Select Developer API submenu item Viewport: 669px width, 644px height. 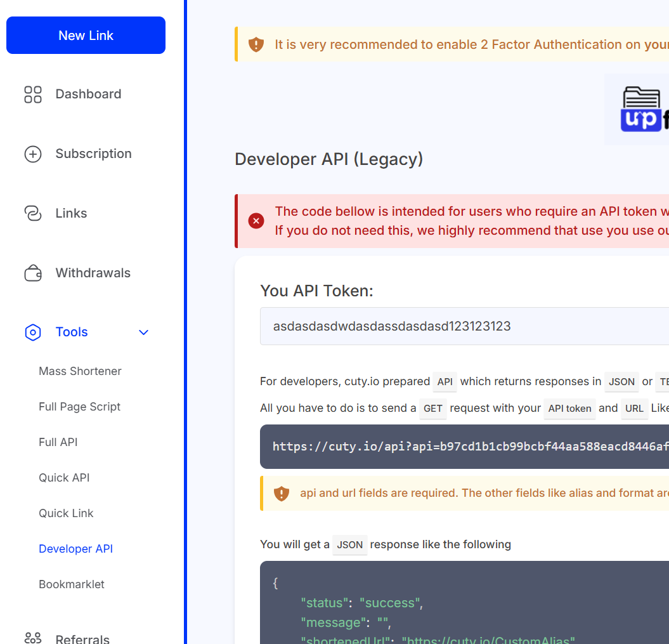76,549
